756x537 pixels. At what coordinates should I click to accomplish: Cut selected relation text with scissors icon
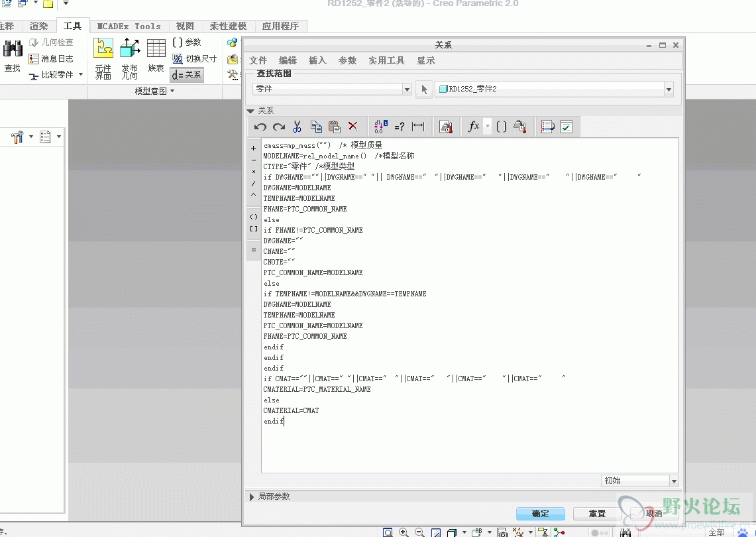(x=297, y=127)
